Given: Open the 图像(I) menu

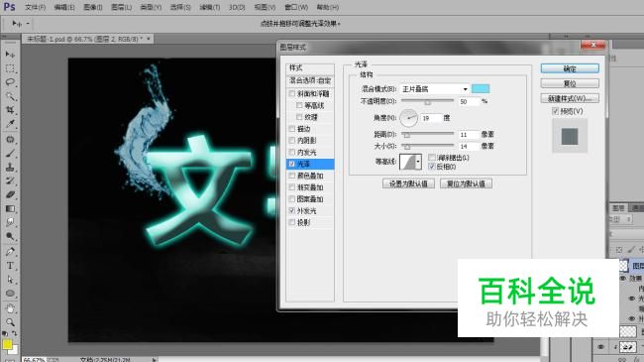Looking at the screenshot, I should [x=93, y=7].
